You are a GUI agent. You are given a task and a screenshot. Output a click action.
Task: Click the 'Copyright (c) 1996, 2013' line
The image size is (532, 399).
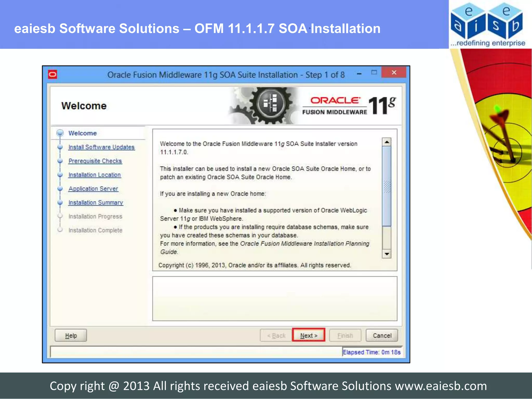pos(255,265)
